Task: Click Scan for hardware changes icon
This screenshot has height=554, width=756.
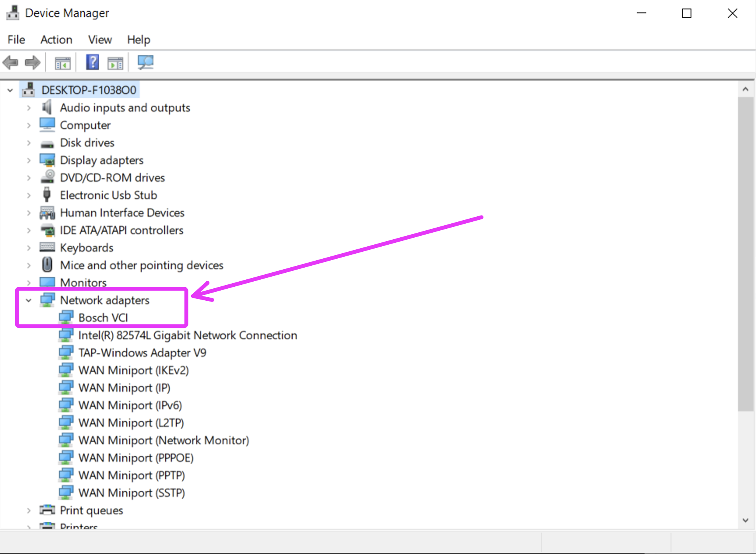Action: pos(146,62)
